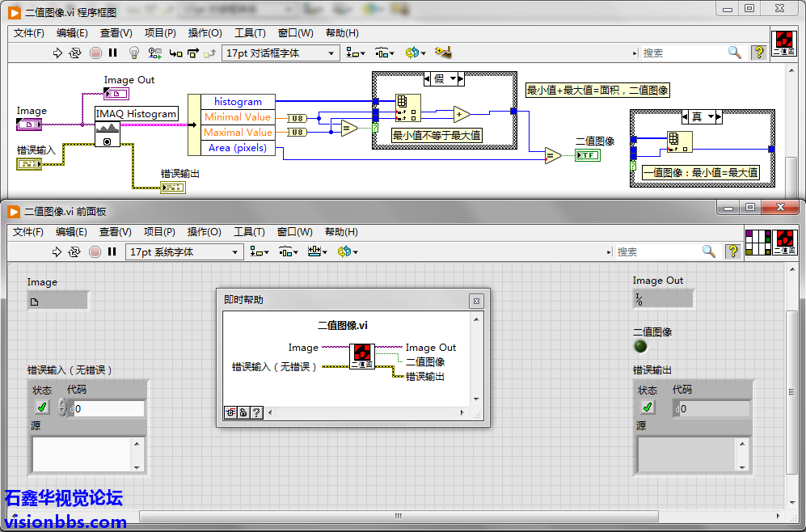This screenshot has width=806, height=532.
Task: Select the Image input terminal on diagram
Action: 29,124
